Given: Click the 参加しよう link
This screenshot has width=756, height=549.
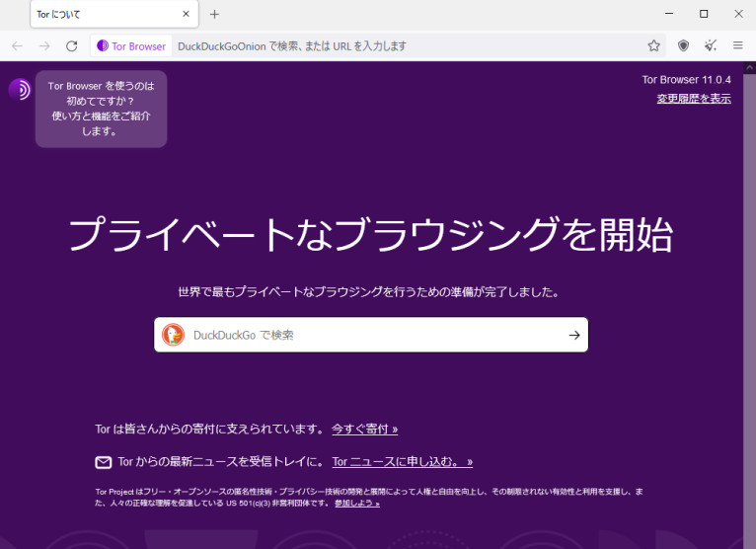Looking at the screenshot, I should (x=357, y=504).
